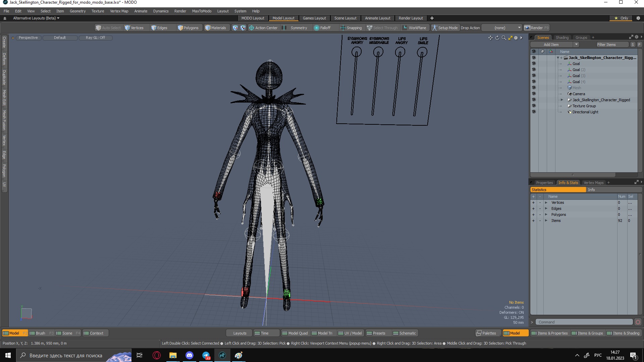Viewport: 644px width, 362px height.
Task: Toggle visibility of Camera item
Action: 534,94
